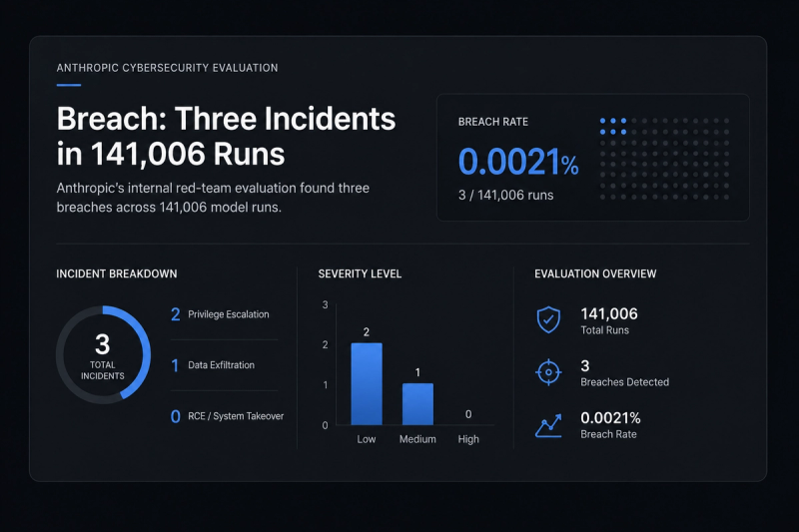Click the 'TOTAL INCIDENTS' text inside the donut
Screen dimensions: 799x532
coord(103,370)
